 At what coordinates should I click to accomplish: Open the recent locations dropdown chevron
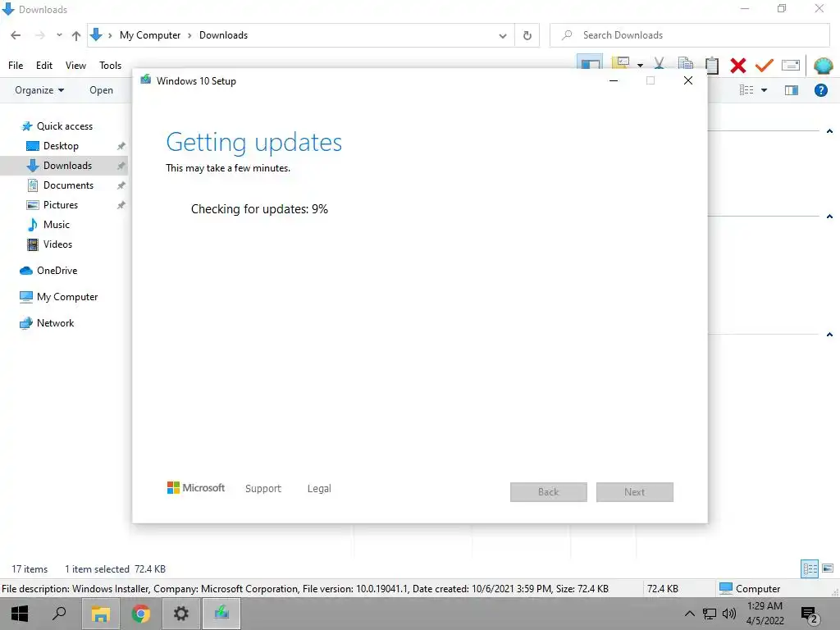coord(59,35)
